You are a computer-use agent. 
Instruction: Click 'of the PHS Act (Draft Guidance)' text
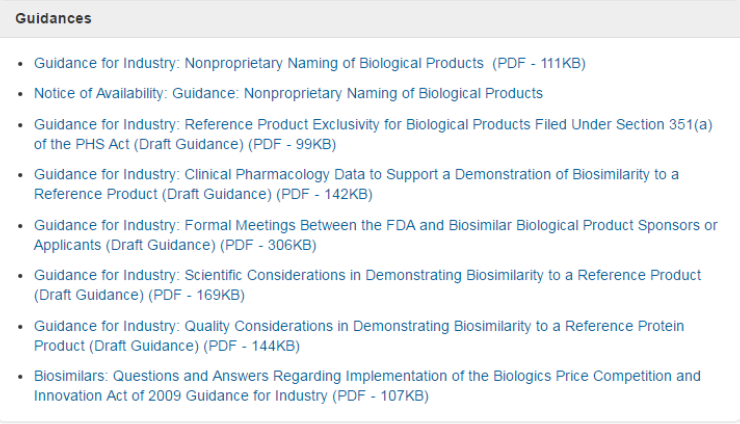tap(139, 144)
